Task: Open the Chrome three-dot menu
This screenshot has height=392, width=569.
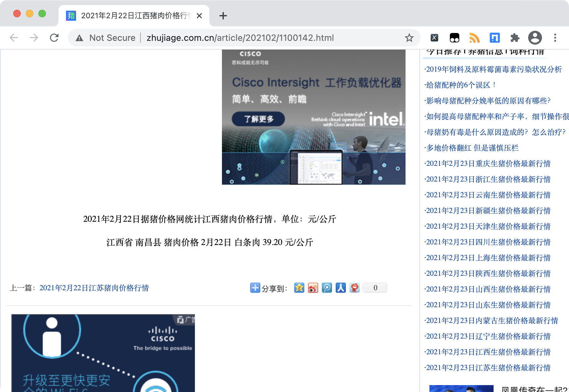Action: (555, 38)
